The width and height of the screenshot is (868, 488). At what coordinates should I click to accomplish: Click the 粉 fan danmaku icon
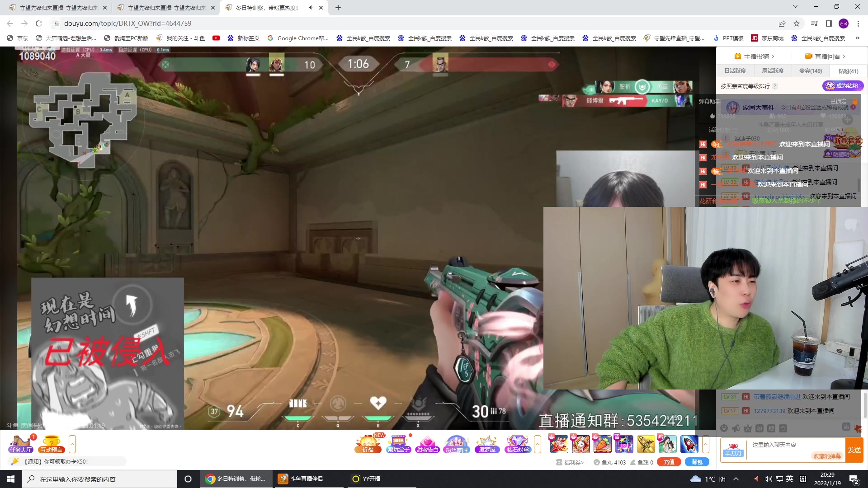(x=759, y=428)
